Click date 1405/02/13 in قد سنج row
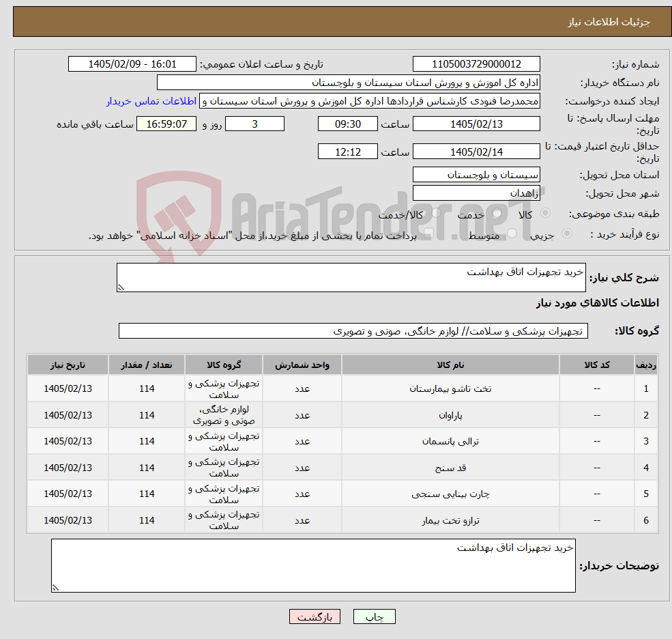 (68, 468)
